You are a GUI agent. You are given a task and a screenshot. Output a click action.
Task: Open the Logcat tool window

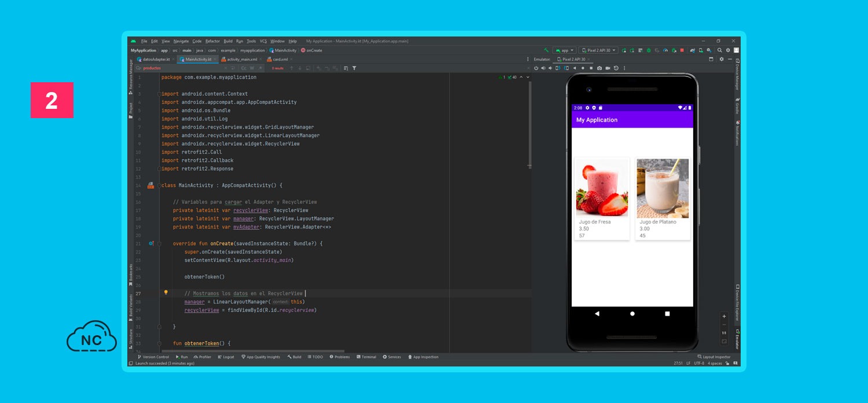pyautogui.click(x=226, y=357)
